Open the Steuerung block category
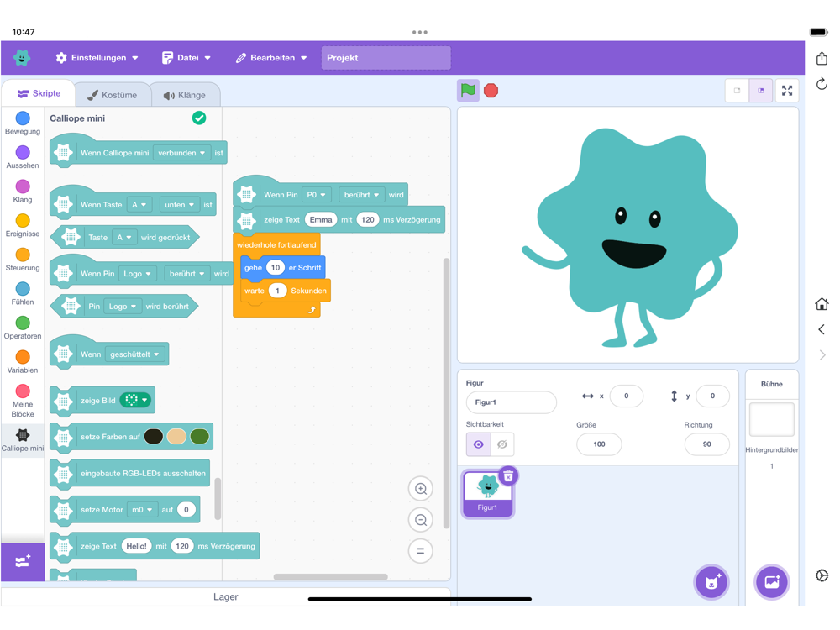Screen dimensions: 840x630 coord(23,260)
